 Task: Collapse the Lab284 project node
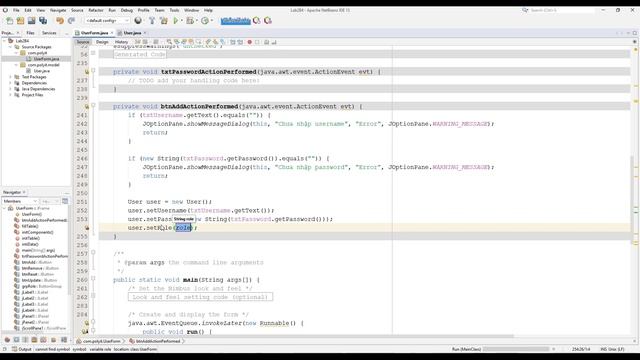(x=4, y=41)
